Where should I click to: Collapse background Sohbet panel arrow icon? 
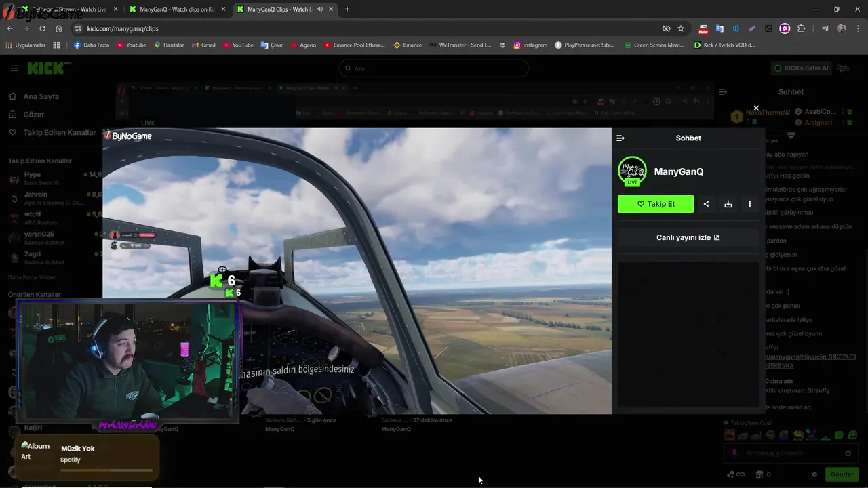pos(723,91)
